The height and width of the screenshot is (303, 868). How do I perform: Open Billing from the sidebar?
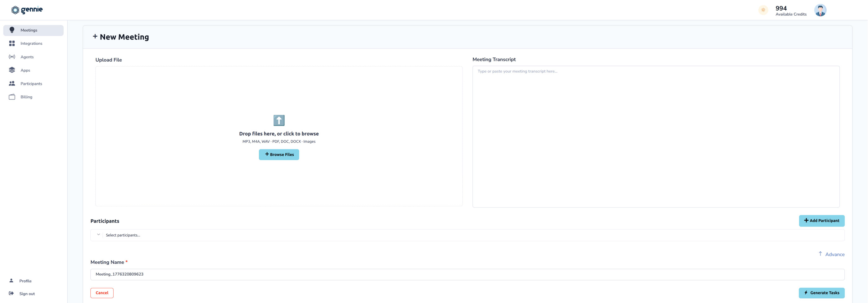pyautogui.click(x=33, y=97)
